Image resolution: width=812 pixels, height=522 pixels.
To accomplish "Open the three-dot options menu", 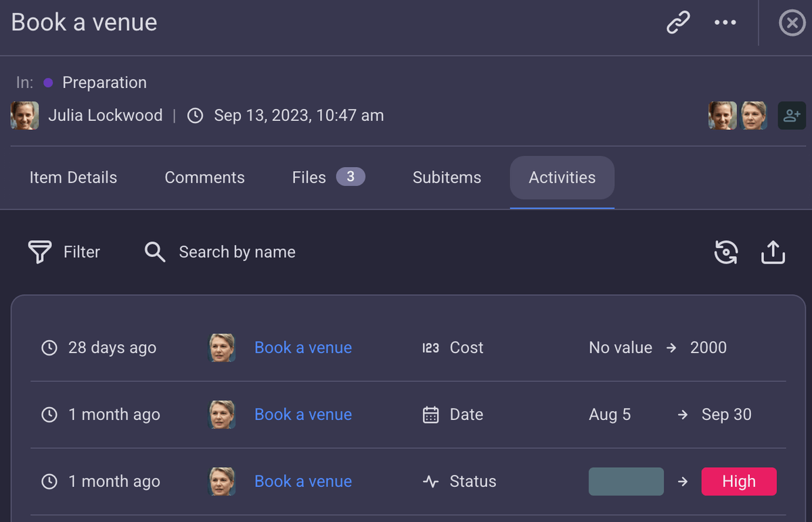I will pyautogui.click(x=725, y=22).
